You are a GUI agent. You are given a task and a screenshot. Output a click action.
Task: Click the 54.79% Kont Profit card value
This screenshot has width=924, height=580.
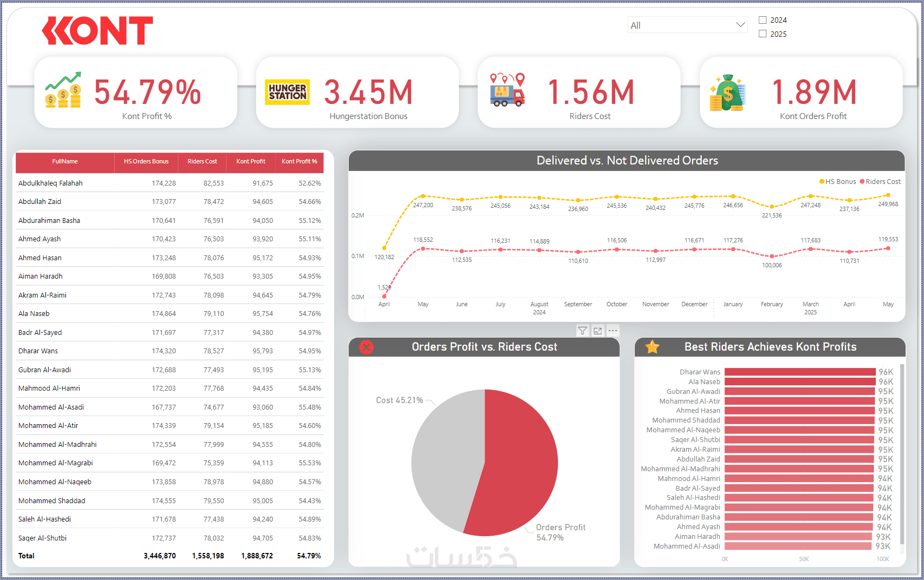pyautogui.click(x=148, y=92)
